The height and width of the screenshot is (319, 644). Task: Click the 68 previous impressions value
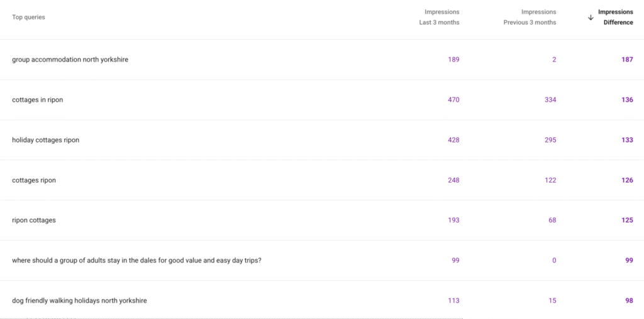click(552, 220)
